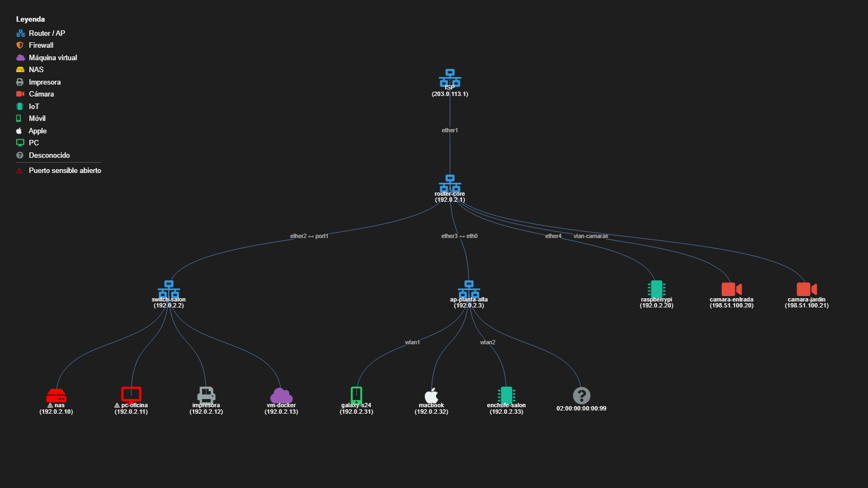Click the enchufe-salon IoT chip icon
Viewport: 868px width, 488px height.
(x=506, y=395)
